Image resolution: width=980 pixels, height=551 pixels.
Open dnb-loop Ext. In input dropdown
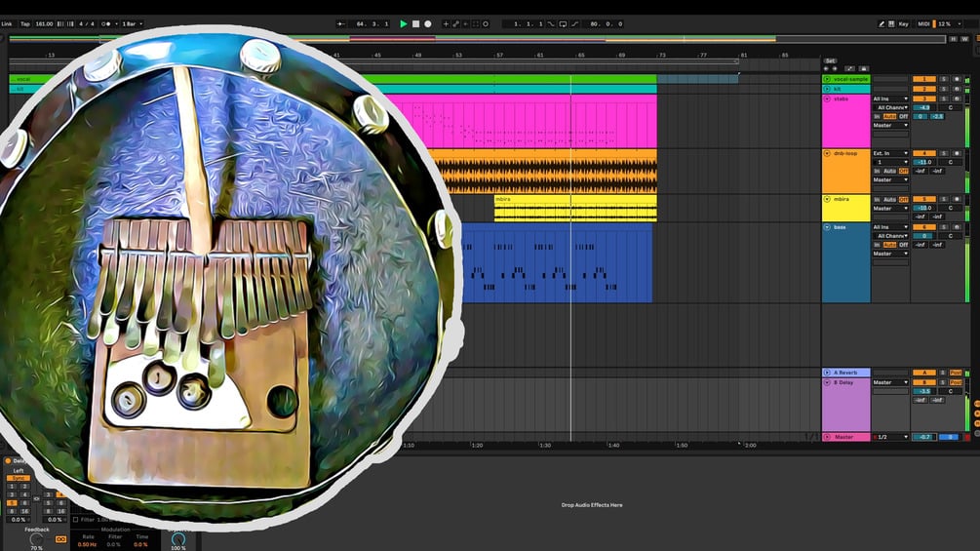click(890, 153)
